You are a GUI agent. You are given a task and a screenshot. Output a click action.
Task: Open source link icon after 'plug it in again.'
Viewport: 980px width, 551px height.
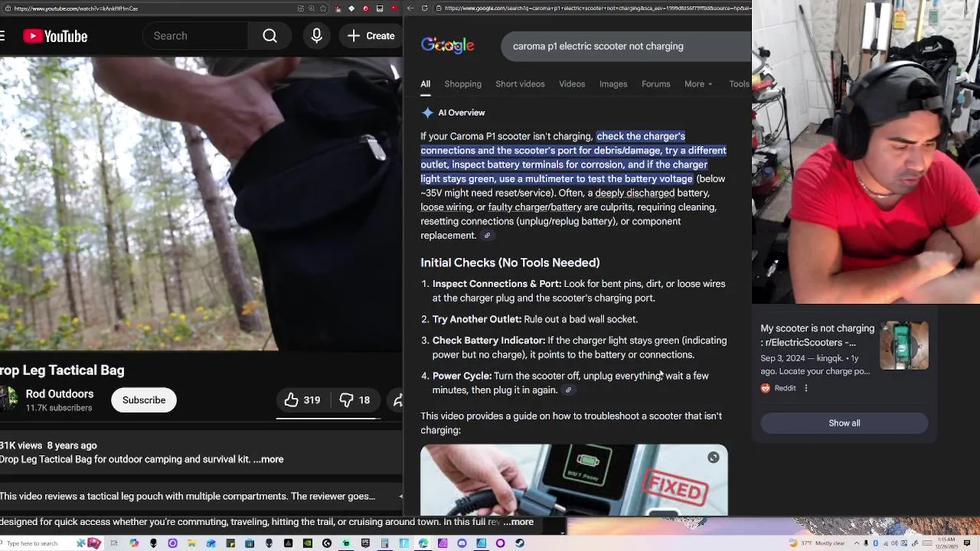tap(568, 390)
